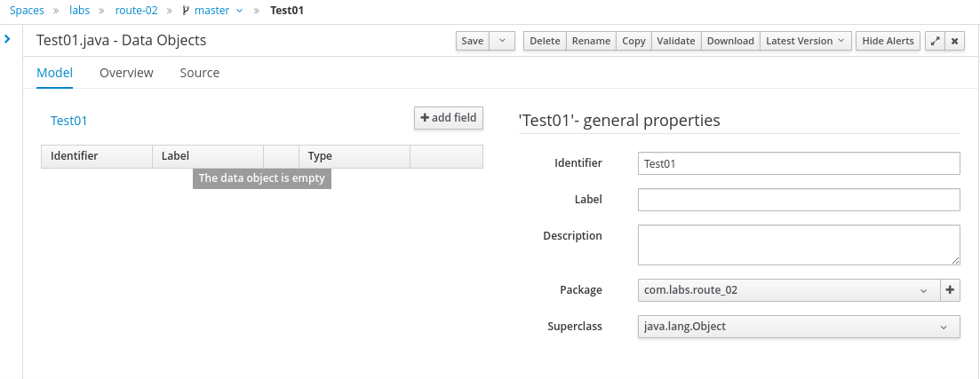This screenshot has height=379, width=980.
Task: Open the route-02 breadcrumb link
Action: point(136,11)
